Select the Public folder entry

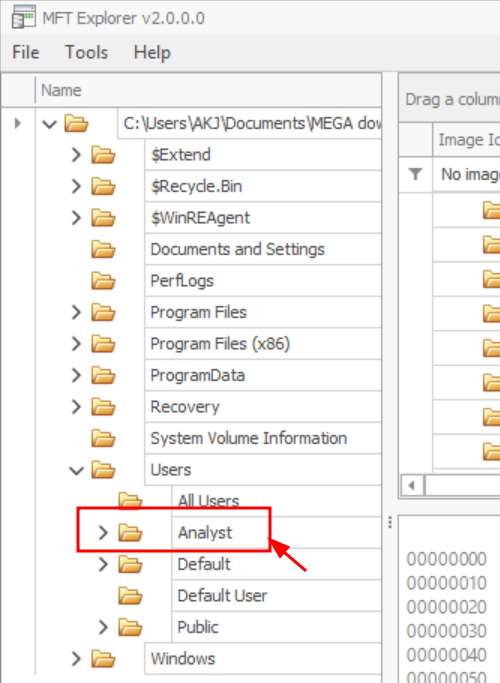tap(198, 627)
